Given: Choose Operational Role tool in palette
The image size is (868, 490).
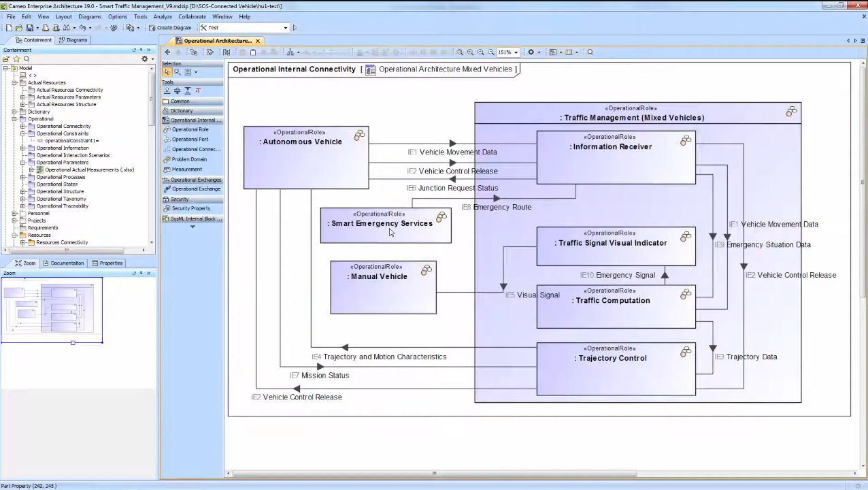Looking at the screenshot, I should coord(190,129).
